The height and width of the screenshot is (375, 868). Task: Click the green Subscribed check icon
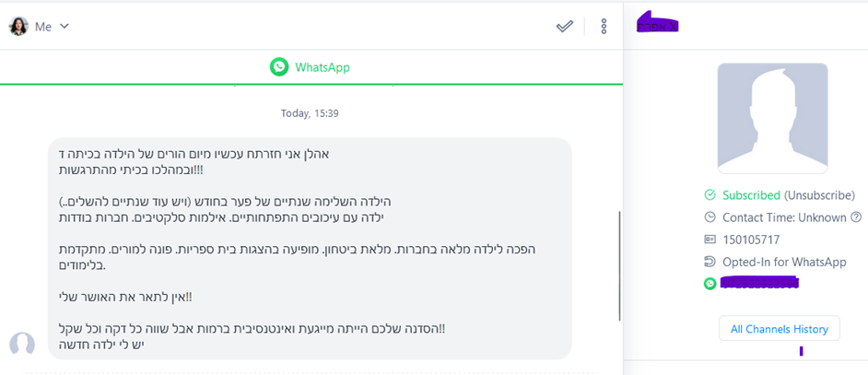710,195
